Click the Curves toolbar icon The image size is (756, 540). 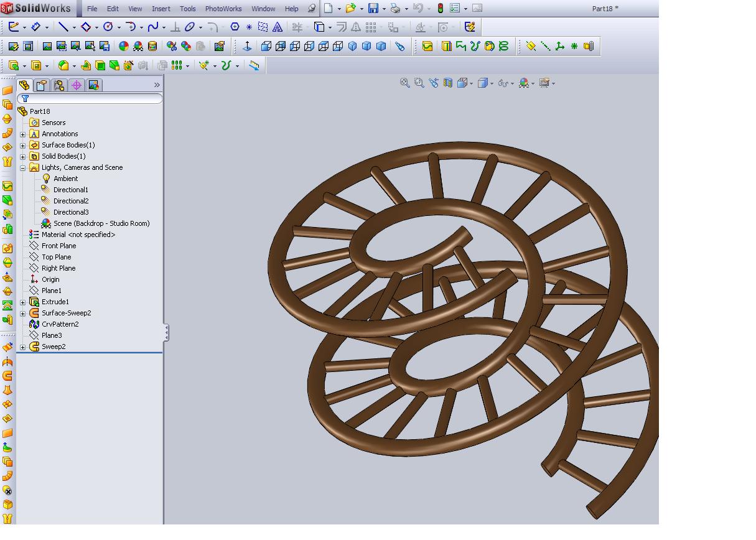[x=226, y=65]
